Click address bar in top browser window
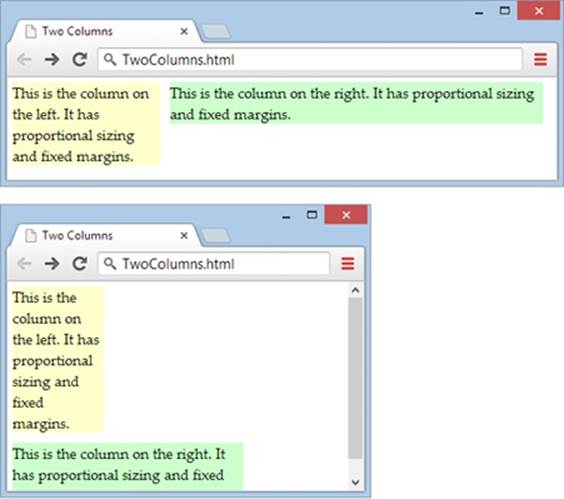This screenshot has width=564, height=499. coord(310,59)
